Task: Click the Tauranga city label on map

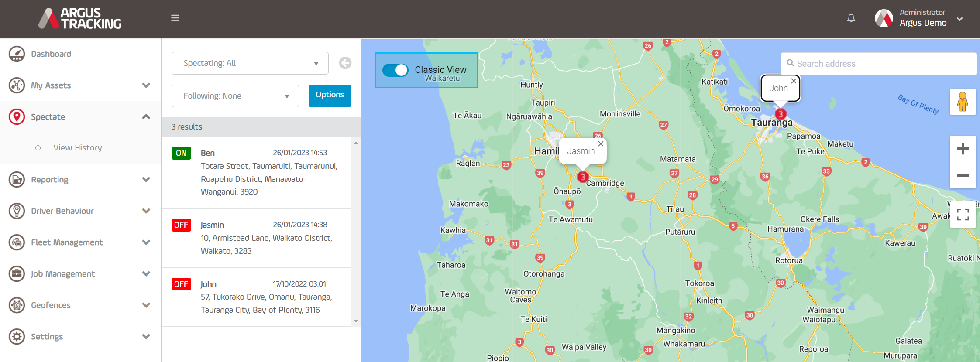Action: point(772,123)
